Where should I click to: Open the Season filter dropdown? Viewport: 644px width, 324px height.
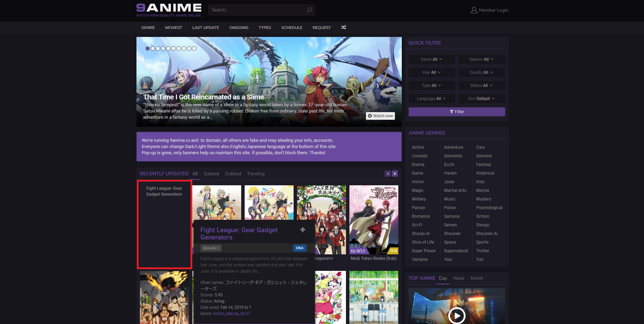(481, 59)
